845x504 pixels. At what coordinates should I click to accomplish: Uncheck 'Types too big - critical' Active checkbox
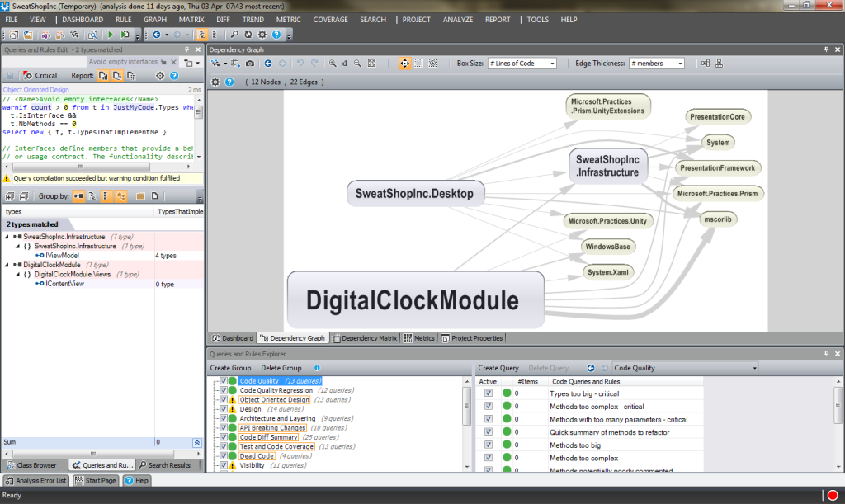(x=489, y=393)
